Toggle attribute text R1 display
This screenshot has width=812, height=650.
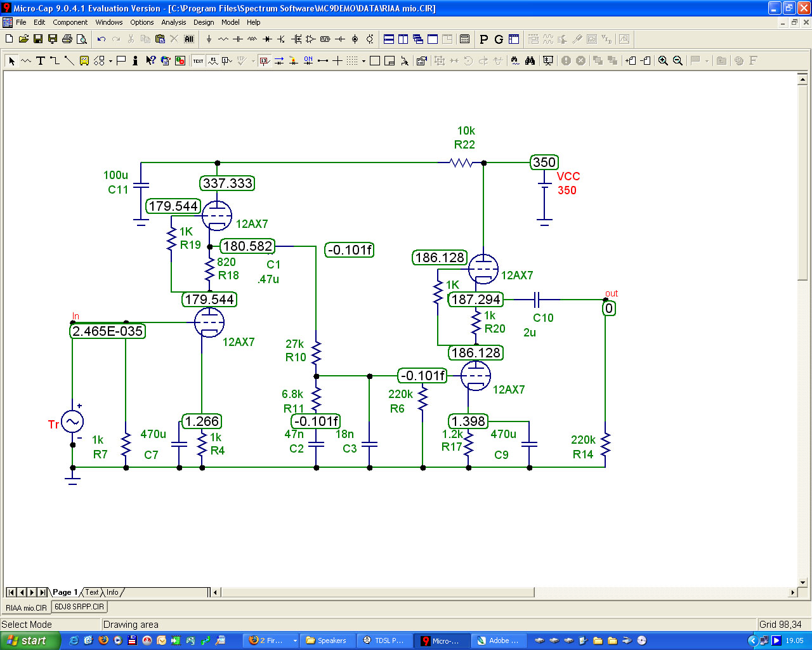point(213,61)
